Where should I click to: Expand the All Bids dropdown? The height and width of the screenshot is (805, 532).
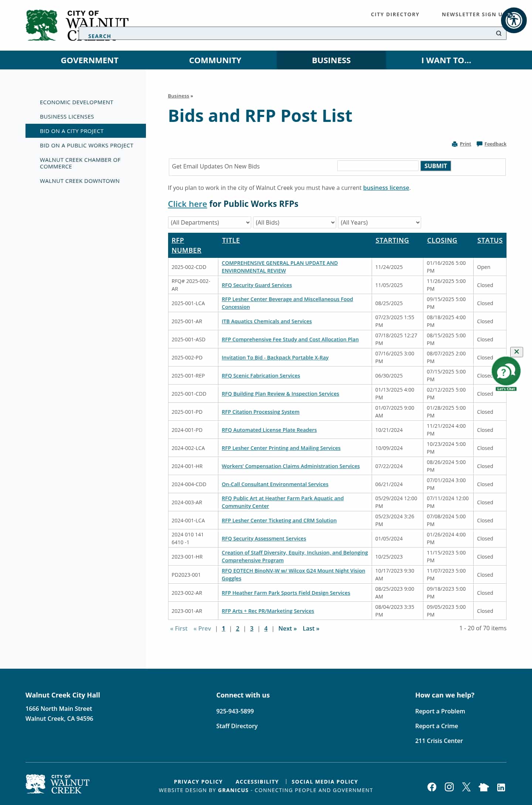pos(294,222)
